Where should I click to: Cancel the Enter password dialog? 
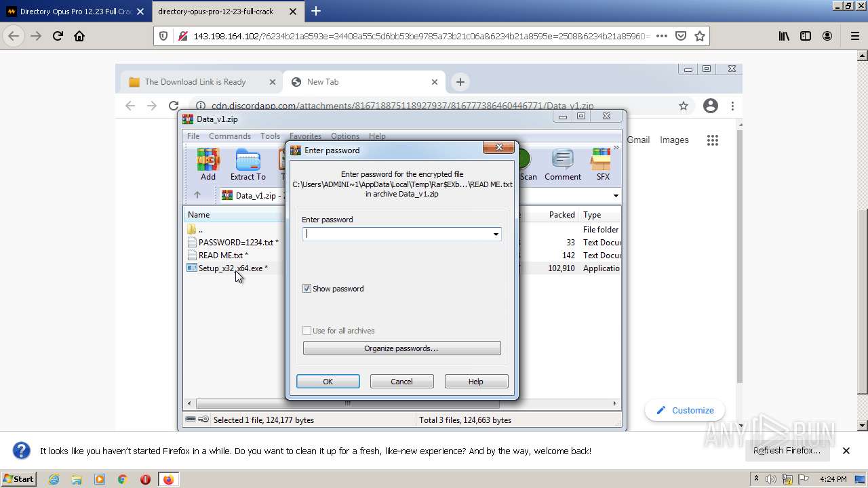[401, 382]
